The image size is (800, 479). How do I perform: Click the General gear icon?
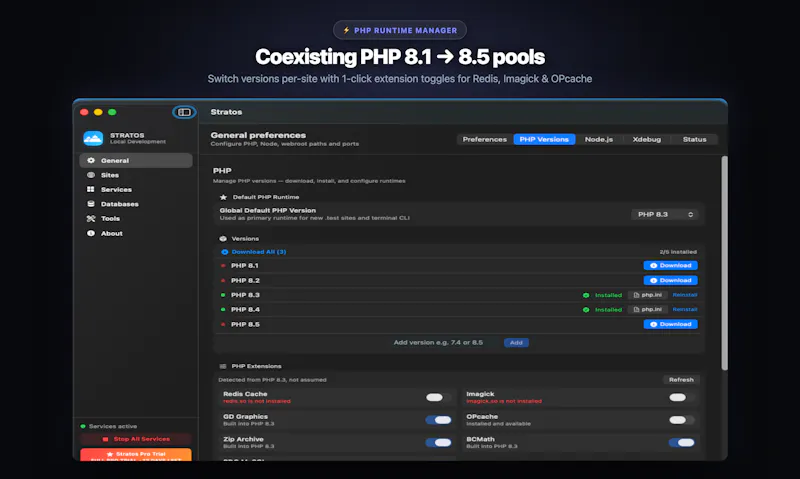[x=91, y=160]
